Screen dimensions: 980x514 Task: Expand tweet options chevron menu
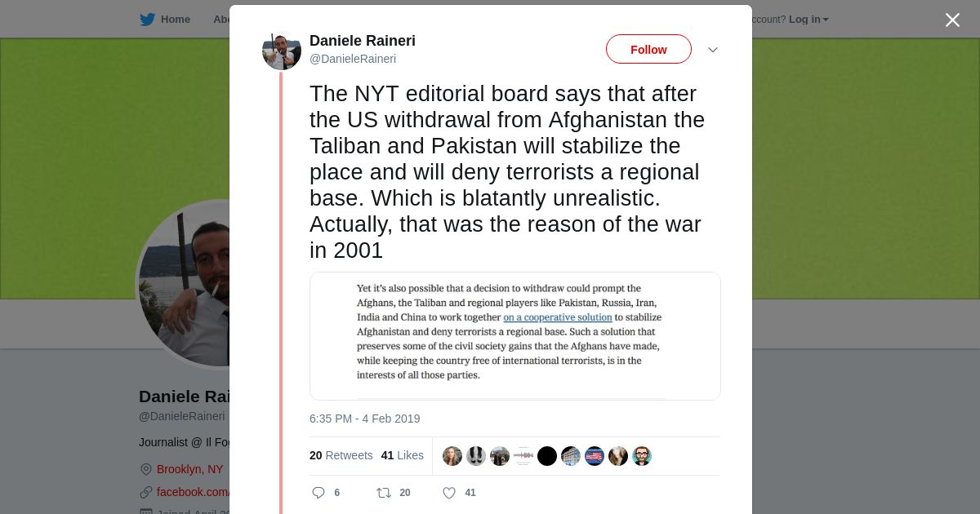712,50
